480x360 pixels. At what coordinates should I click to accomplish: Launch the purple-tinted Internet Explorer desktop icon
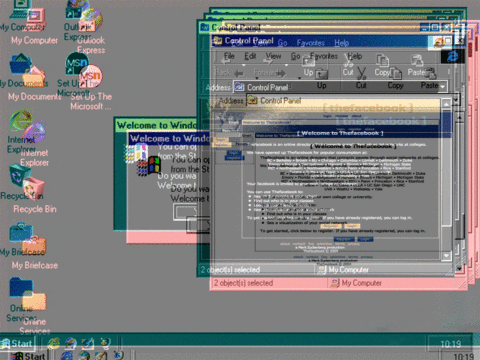(x=35, y=132)
